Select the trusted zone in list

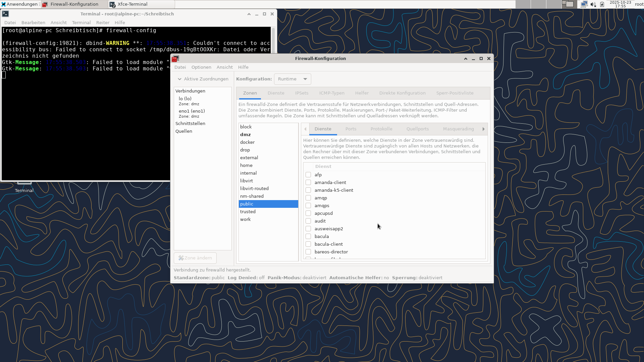tap(248, 212)
